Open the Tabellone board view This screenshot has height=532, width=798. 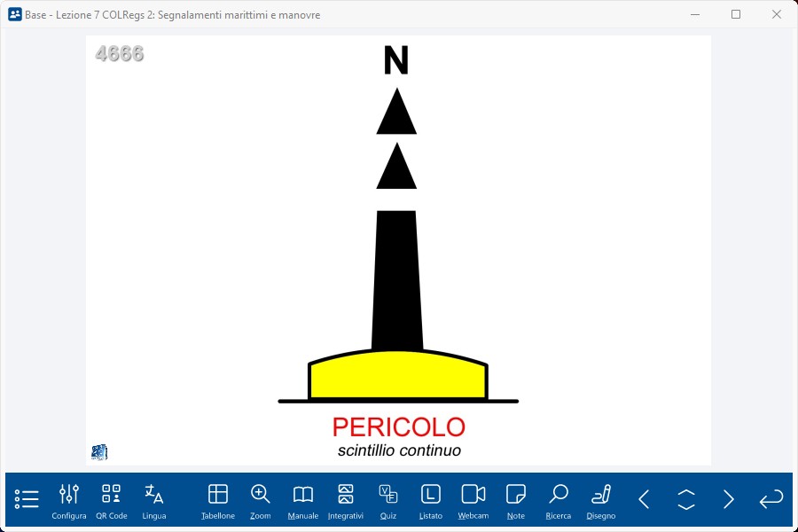(218, 500)
